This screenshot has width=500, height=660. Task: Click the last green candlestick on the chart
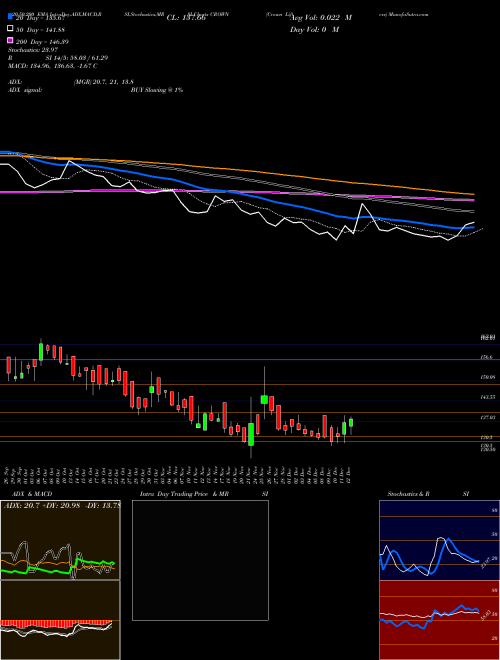click(x=351, y=422)
